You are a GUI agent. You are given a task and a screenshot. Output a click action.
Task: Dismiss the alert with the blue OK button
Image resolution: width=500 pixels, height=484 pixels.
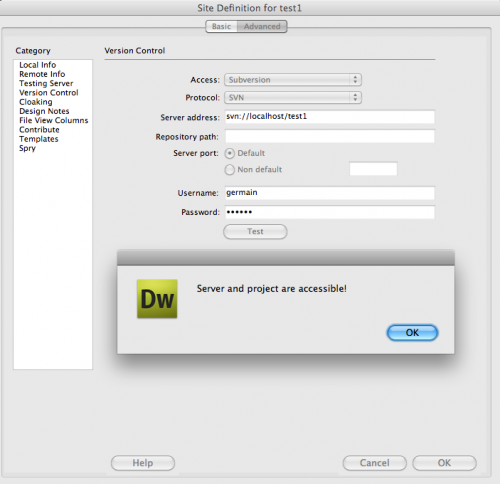point(412,333)
